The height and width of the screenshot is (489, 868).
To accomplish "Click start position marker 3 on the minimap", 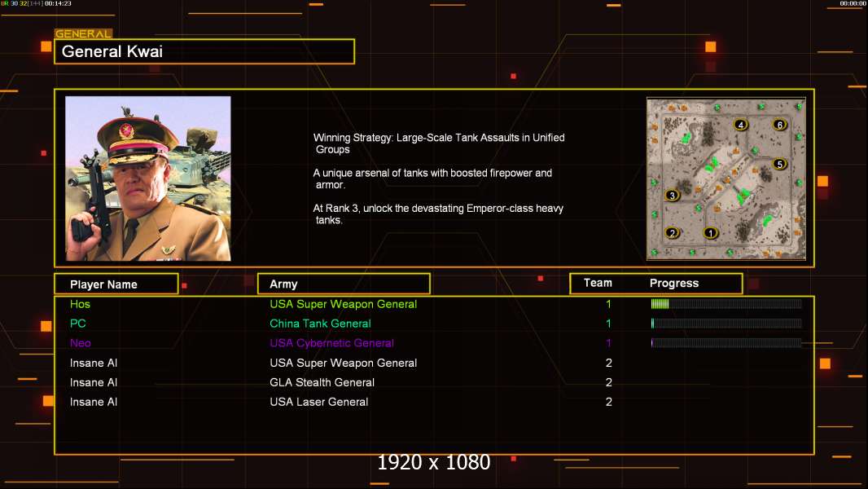I will [x=672, y=196].
